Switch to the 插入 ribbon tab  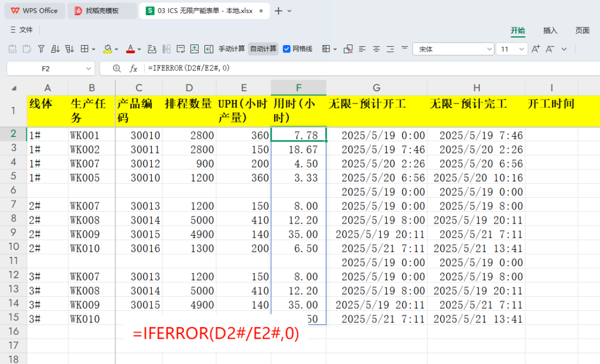pos(550,30)
